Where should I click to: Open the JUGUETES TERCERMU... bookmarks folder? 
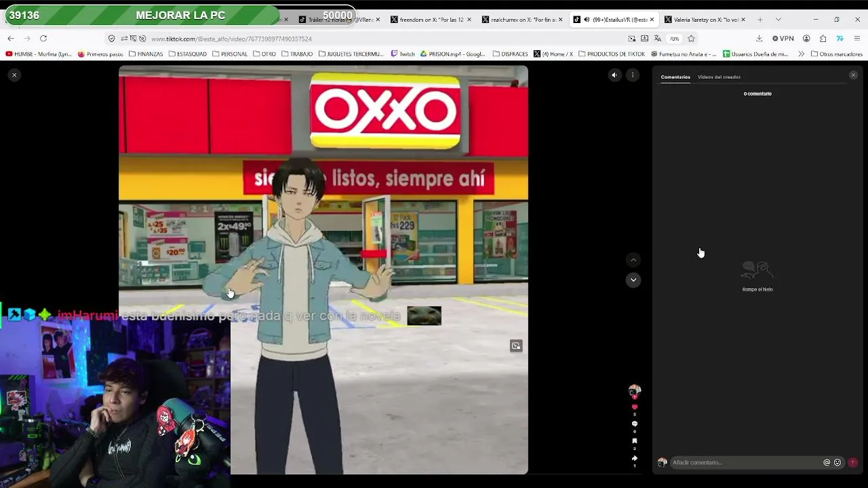point(351,54)
